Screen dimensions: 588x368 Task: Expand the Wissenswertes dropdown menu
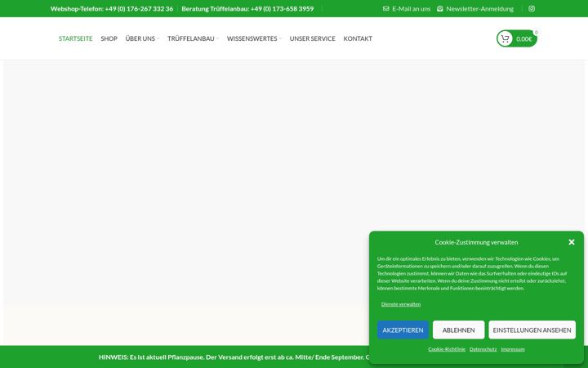(254, 38)
